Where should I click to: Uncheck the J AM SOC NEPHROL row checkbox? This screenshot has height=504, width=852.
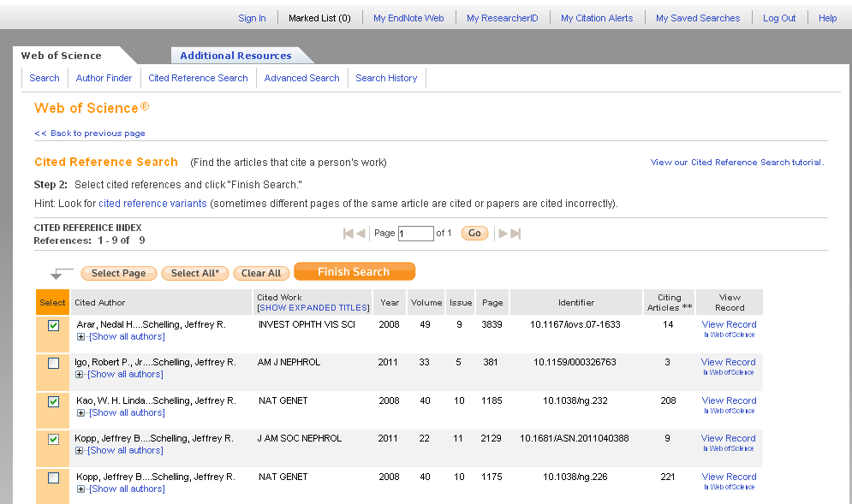53,439
